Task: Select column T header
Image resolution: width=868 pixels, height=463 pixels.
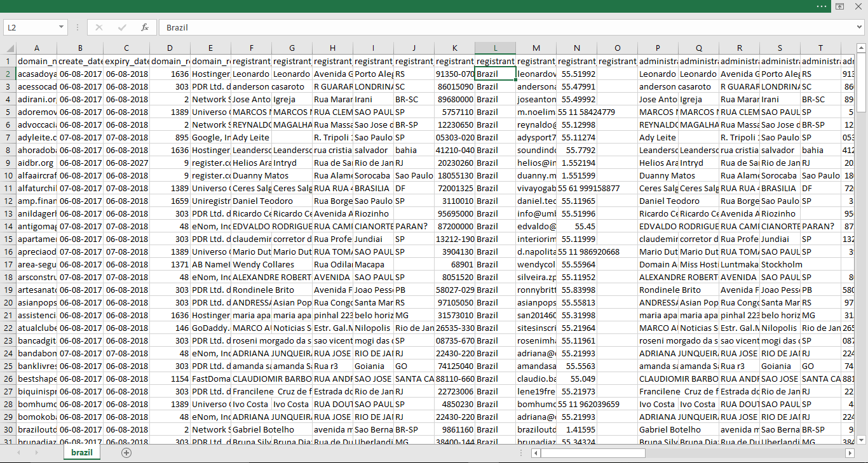Action: tap(820, 48)
